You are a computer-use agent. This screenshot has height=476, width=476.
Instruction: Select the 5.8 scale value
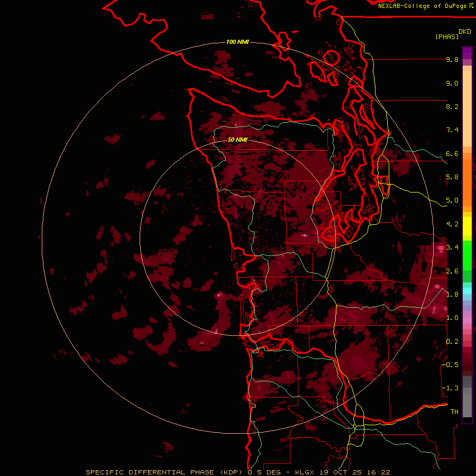pos(452,177)
